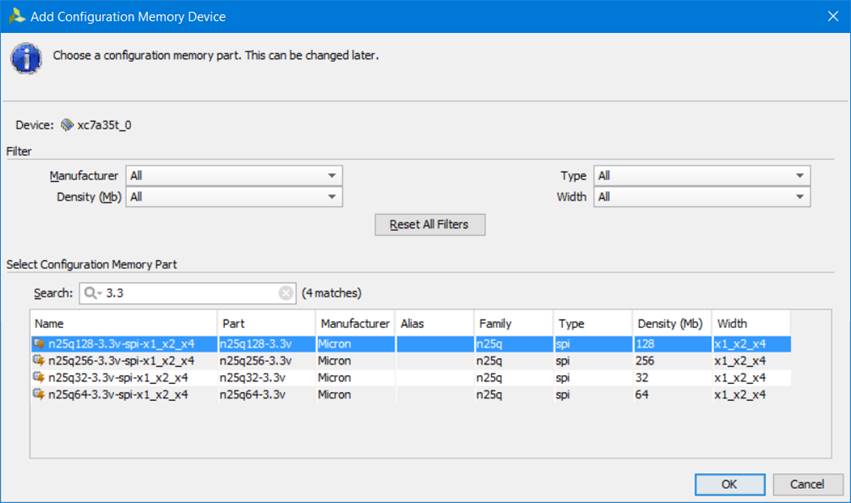
Task: Click the memory part icon beside n25q256-3.3v-spi-x1_x2_x4
Action: point(40,361)
